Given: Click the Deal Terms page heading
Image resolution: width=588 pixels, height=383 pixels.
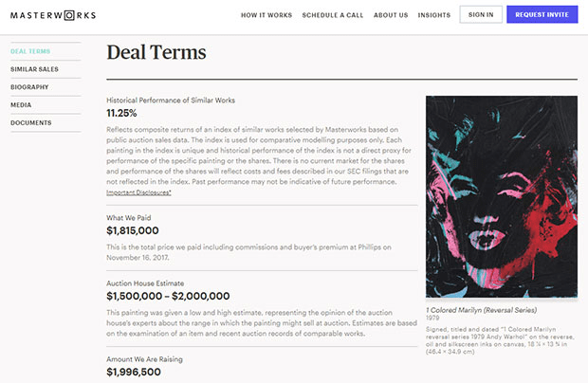Looking at the screenshot, I should coord(156,52).
